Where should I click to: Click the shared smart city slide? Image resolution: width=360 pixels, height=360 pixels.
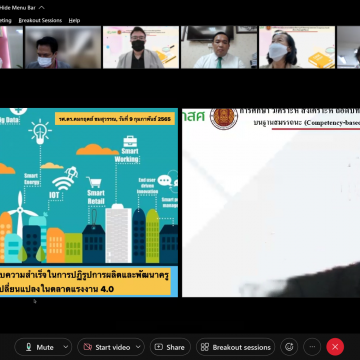coord(89,202)
